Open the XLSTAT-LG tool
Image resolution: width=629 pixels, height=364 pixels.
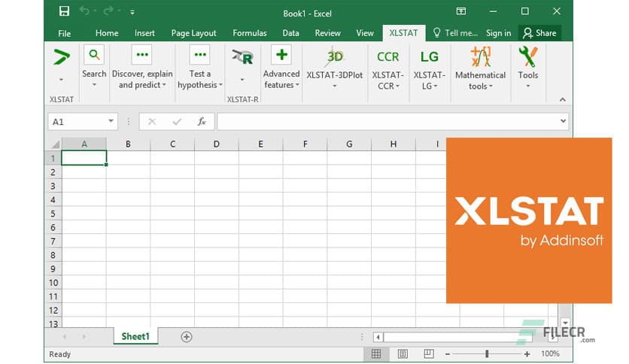(429, 68)
